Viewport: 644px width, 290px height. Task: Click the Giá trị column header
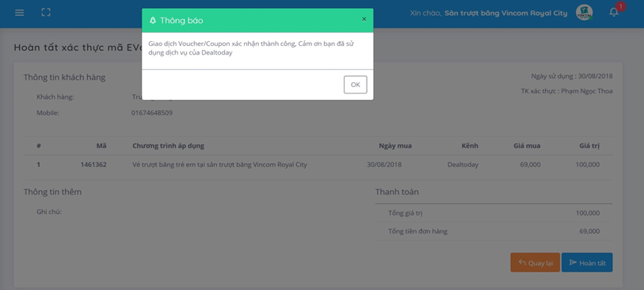589,146
